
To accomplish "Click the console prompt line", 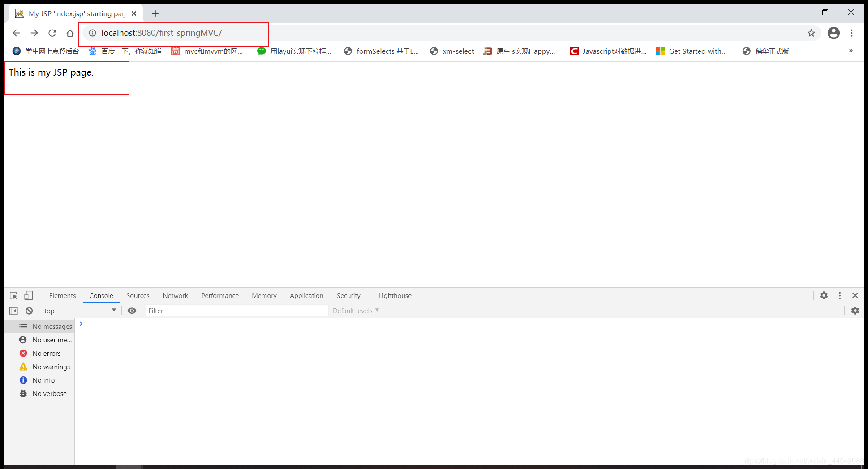I will click(469, 324).
